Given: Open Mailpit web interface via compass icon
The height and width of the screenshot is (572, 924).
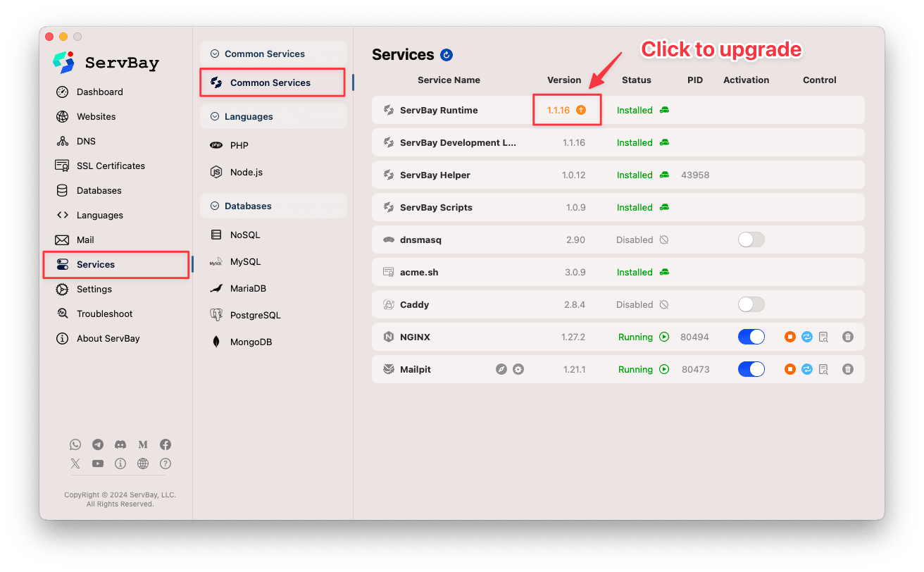Looking at the screenshot, I should pyautogui.click(x=501, y=368).
